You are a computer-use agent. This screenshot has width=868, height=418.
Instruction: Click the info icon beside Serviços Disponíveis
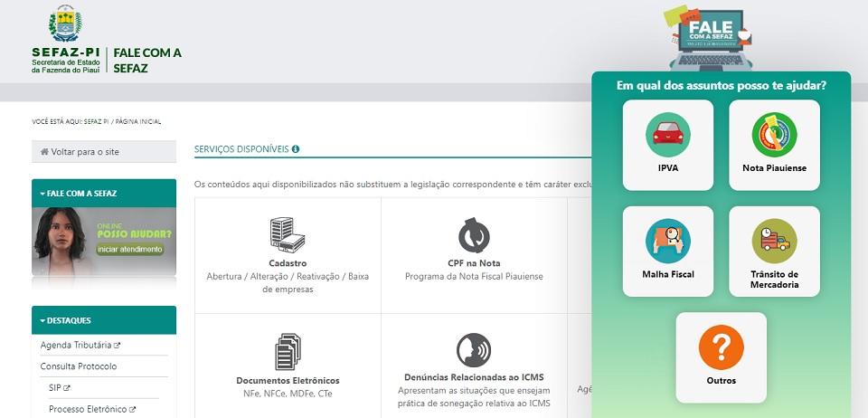click(296, 149)
